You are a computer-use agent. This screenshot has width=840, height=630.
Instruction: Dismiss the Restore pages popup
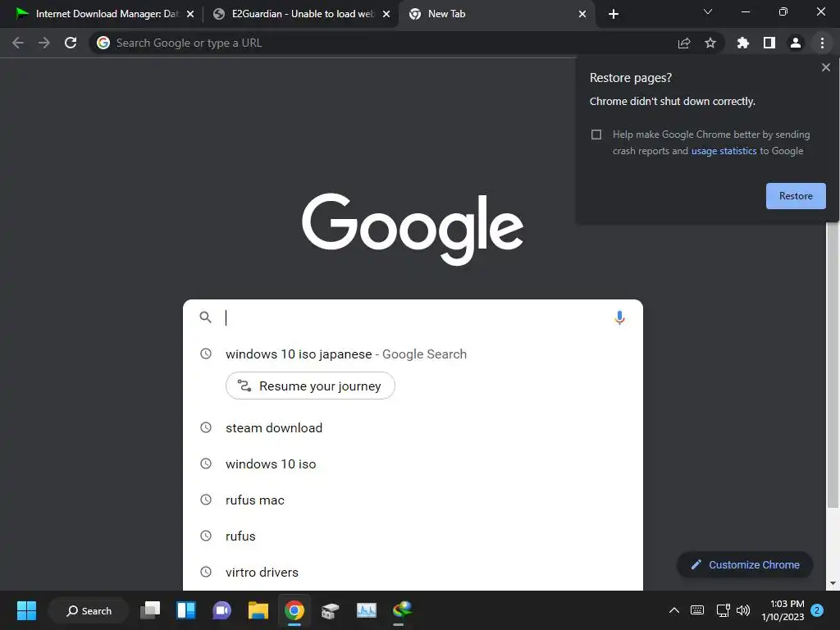pos(825,67)
